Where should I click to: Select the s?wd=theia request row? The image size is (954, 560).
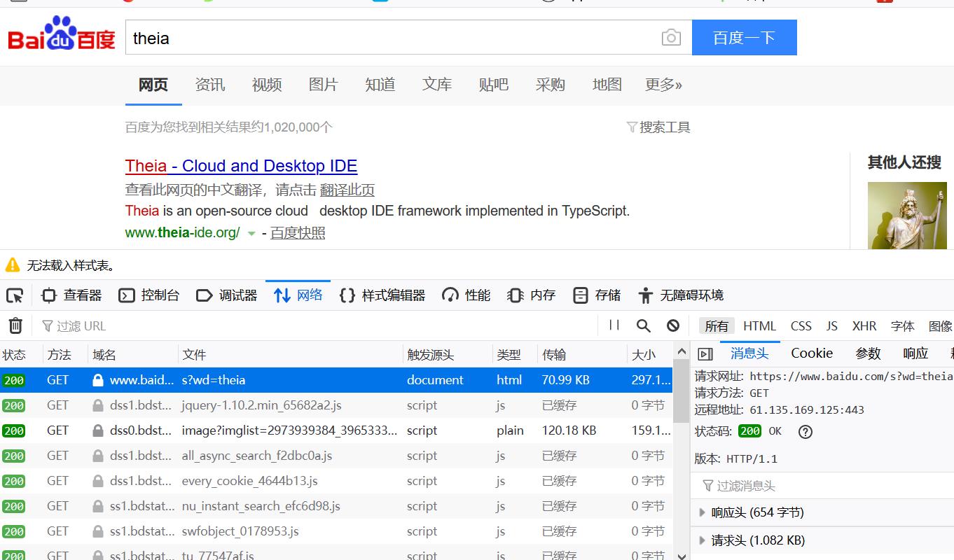(x=336, y=380)
